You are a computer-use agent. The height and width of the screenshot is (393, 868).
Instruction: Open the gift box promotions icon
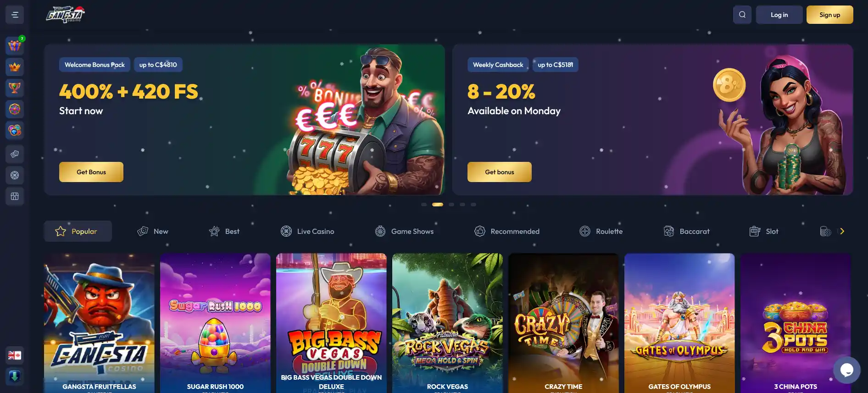pyautogui.click(x=15, y=45)
